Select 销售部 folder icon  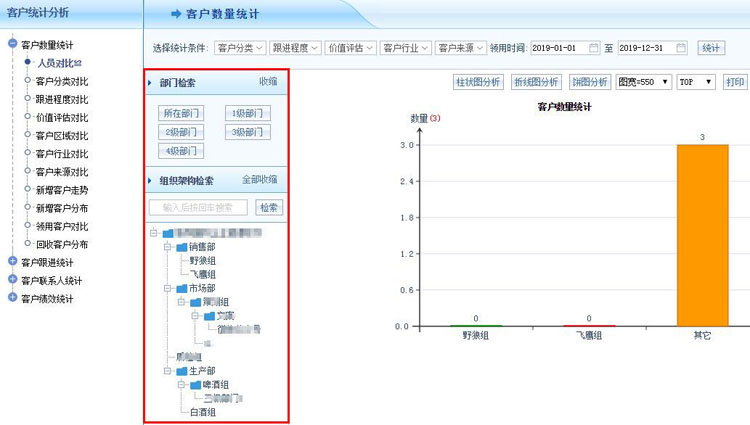click(182, 247)
